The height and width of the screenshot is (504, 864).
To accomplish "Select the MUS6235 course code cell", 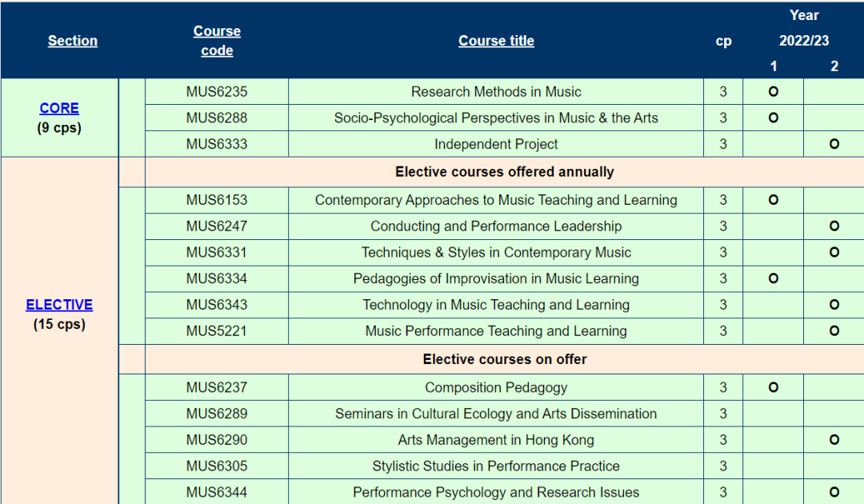I will click(x=217, y=91).
